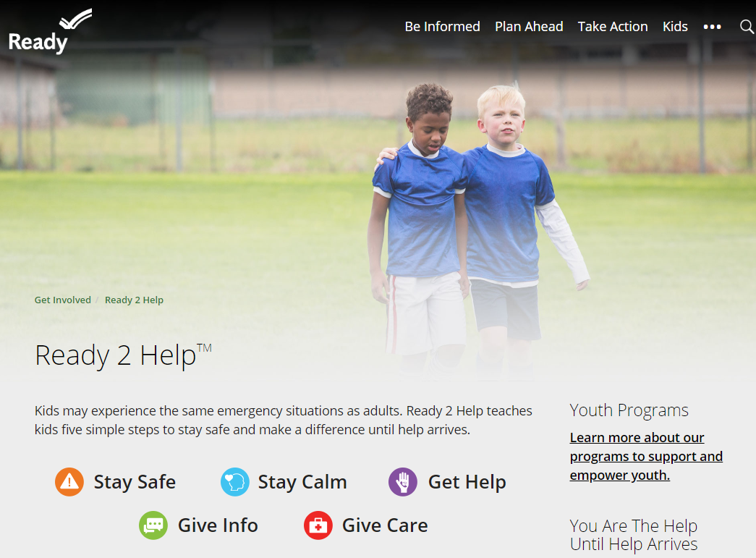
Task: Click the Ready 2 Help breadcrumb
Action: point(134,300)
